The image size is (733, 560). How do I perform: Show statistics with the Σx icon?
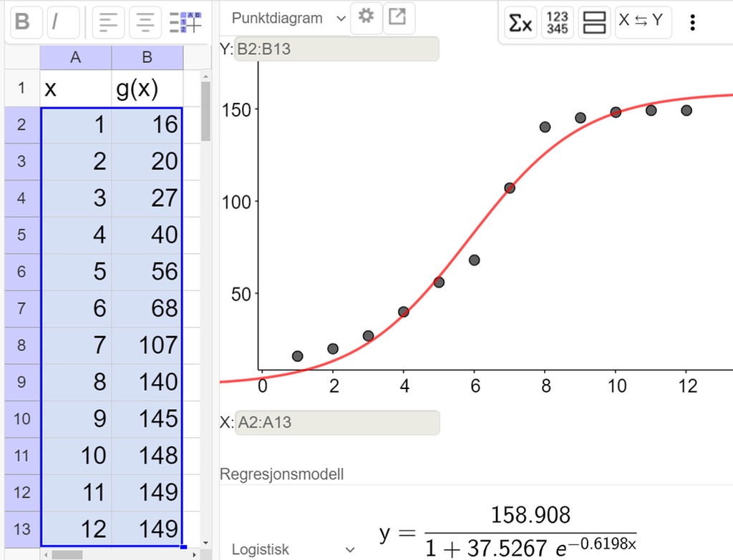coord(520,22)
